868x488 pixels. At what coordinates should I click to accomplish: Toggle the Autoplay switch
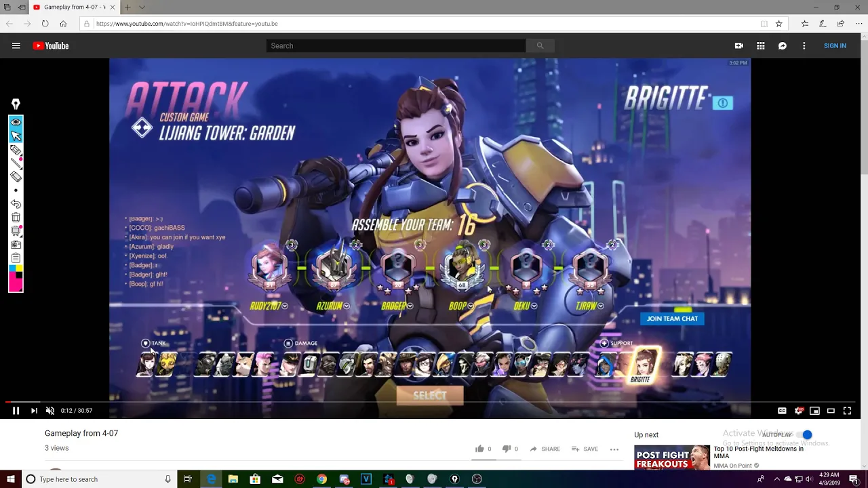coord(804,434)
